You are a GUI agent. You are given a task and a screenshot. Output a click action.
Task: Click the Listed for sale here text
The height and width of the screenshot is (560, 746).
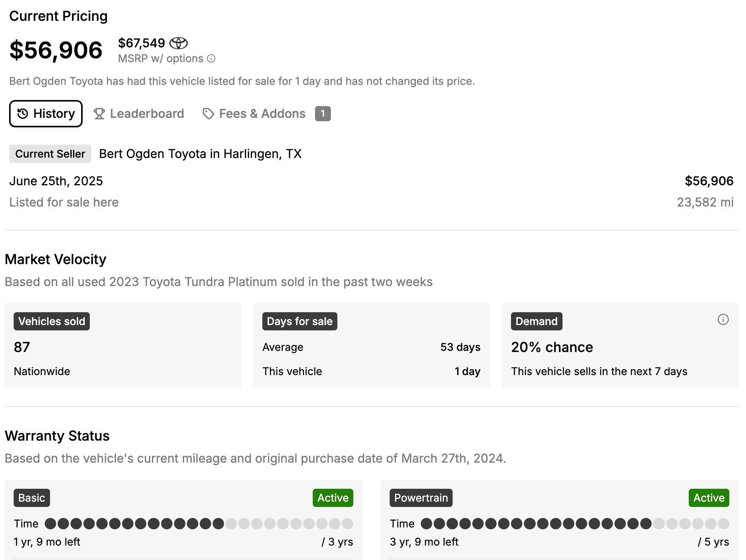(64, 202)
